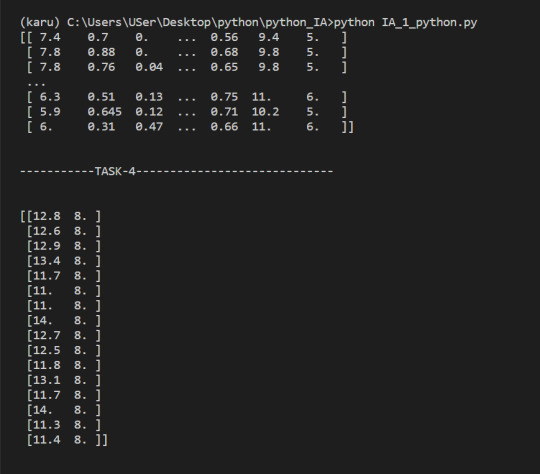Click the row beginning with 11.3
The image size is (540, 474).
64,425
